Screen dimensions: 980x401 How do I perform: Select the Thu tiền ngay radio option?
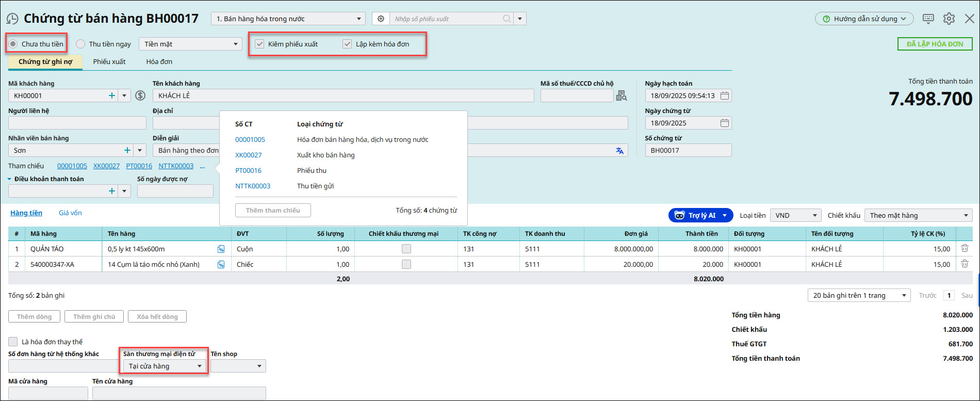point(81,44)
